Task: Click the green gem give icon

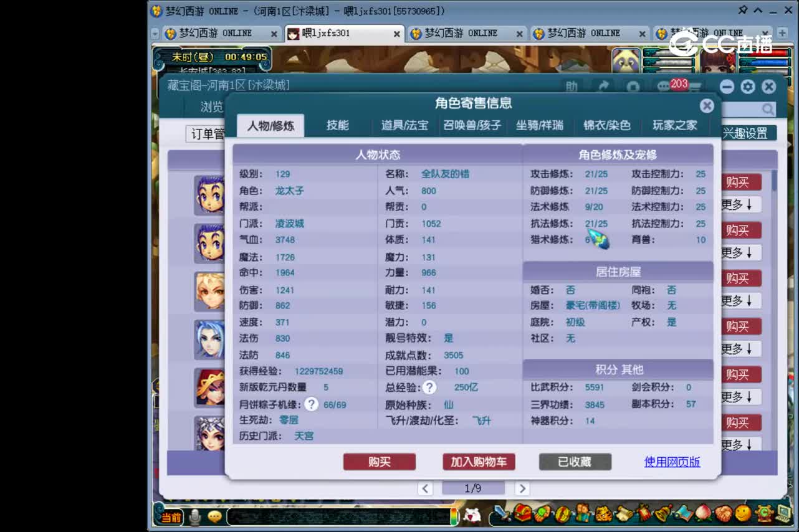Action: click(x=543, y=513)
